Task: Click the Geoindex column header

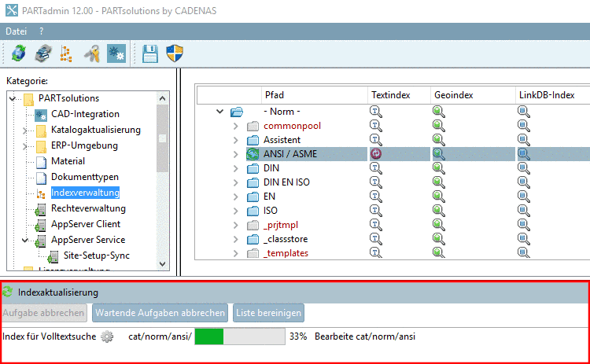Action: click(473, 95)
